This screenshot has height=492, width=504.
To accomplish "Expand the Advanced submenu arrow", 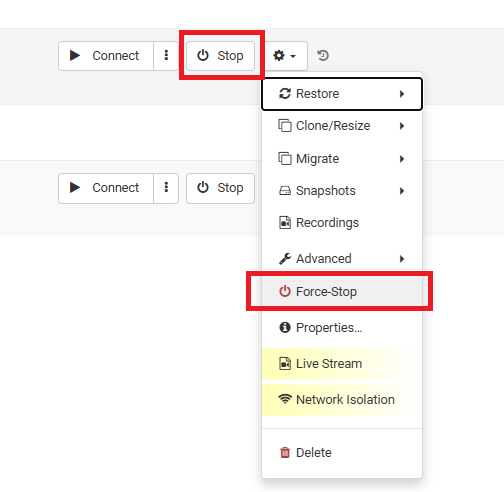I will coord(402,259).
